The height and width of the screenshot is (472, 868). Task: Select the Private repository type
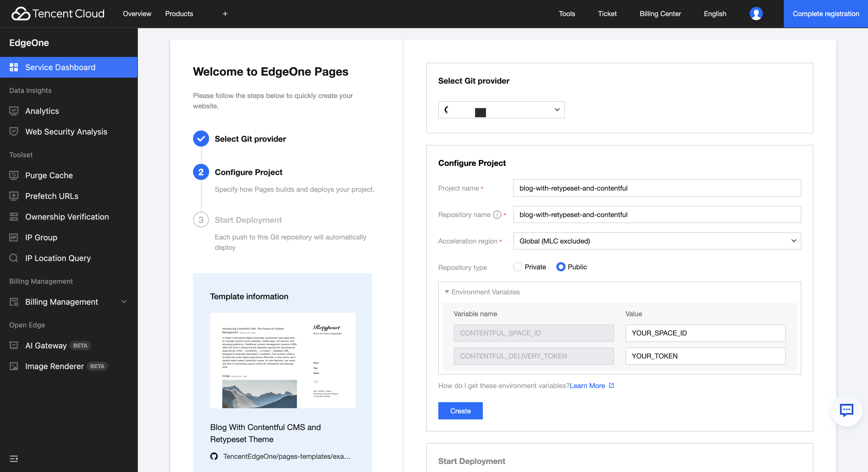(x=518, y=267)
